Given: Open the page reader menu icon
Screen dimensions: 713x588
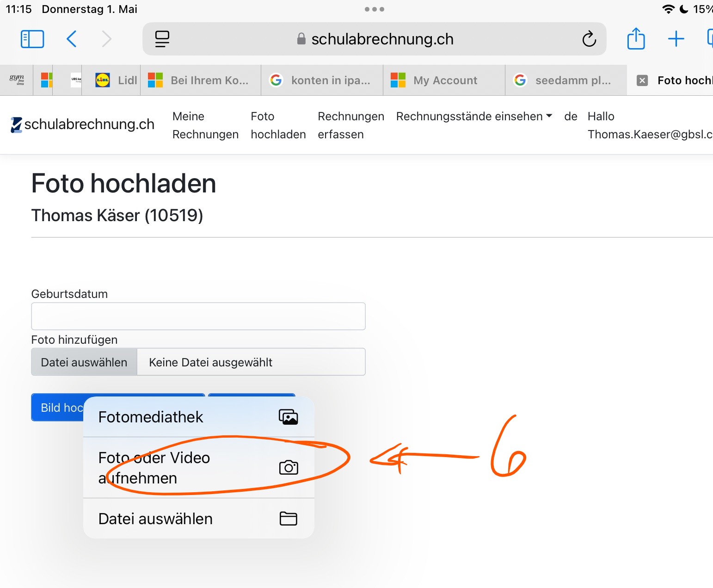Looking at the screenshot, I should pyautogui.click(x=162, y=39).
